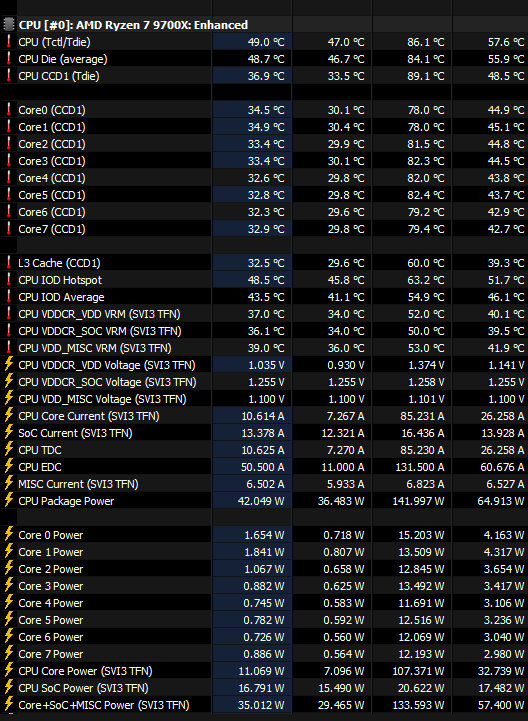Click thermometer icon beside CPU VDDCR_VDD VRM
The width and height of the screenshot is (528, 721).
pyautogui.click(x=8, y=314)
